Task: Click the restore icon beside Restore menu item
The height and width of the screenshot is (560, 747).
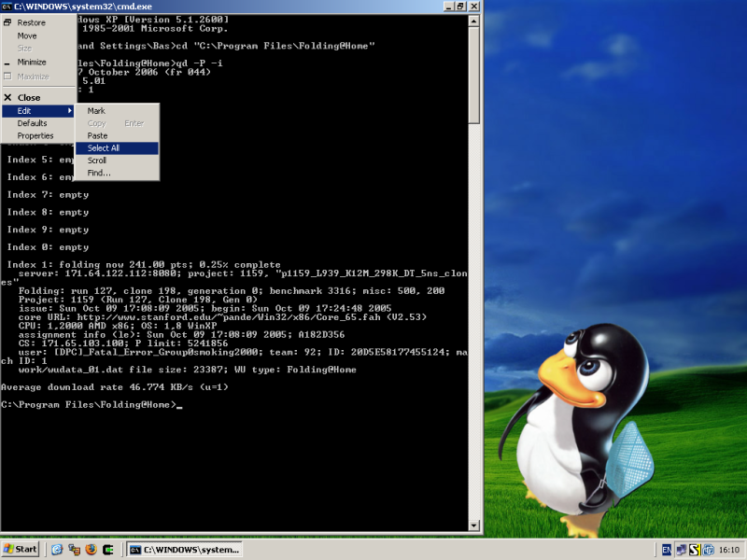Action: pyautogui.click(x=7, y=22)
